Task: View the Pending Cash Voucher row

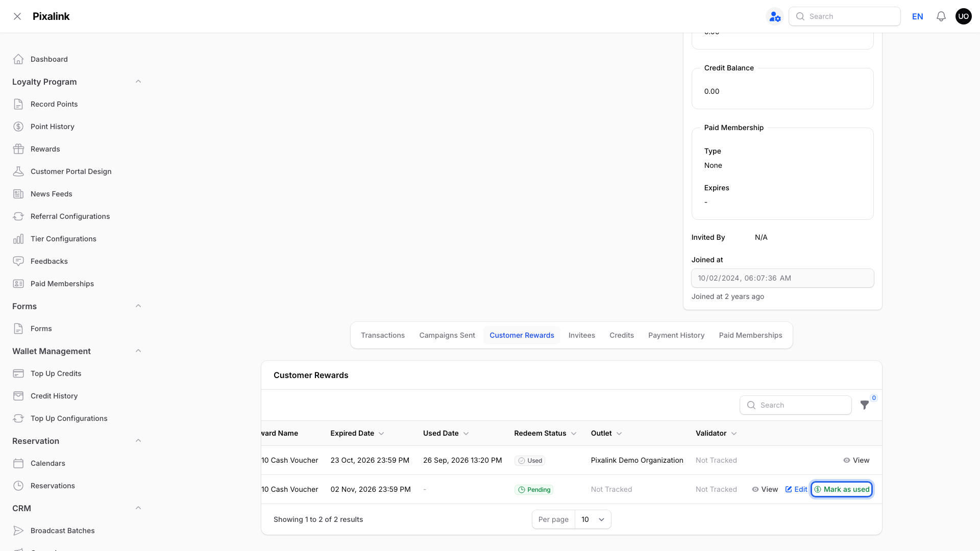Action: [765, 489]
